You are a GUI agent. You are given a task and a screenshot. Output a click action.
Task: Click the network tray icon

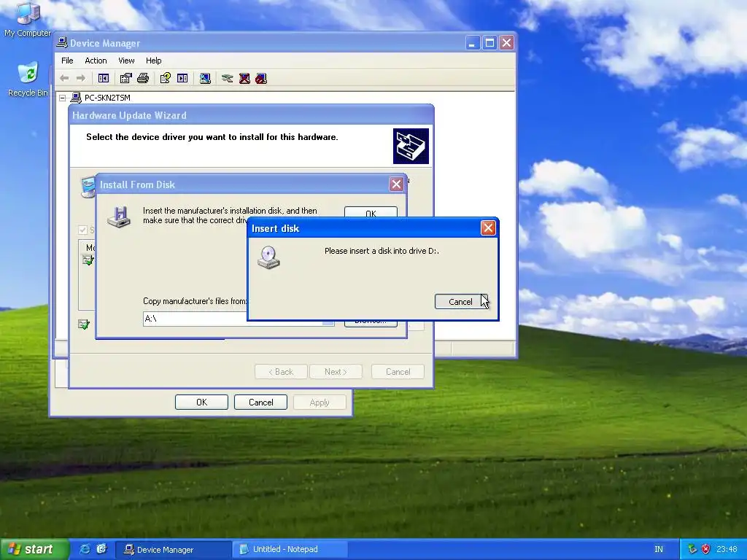coord(692,549)
